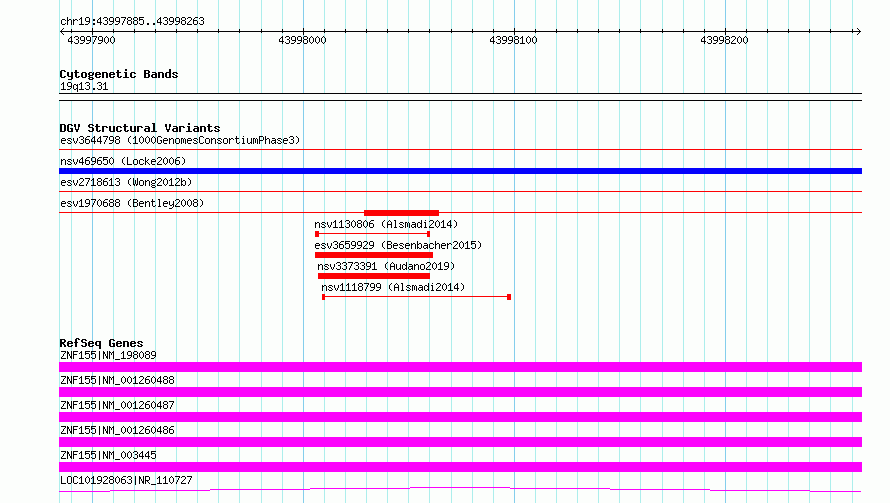Click the thin magenta LOC101928063 intron line
Image resolution: width=890 pixels, height=503 pixels.
tap(460, 489)
